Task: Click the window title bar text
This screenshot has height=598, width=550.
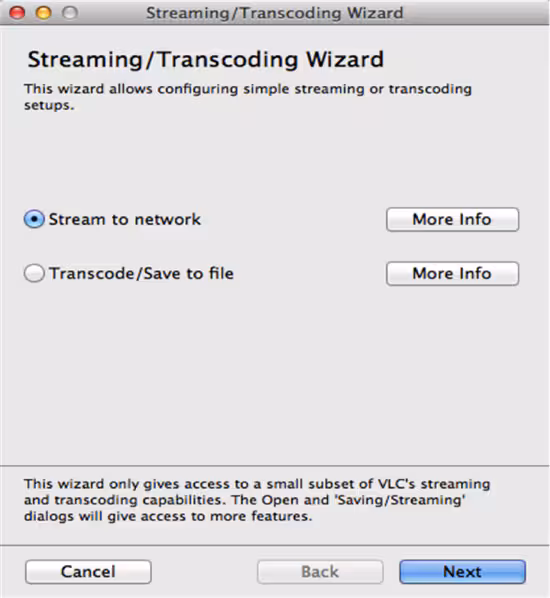Action: [275, 13]
